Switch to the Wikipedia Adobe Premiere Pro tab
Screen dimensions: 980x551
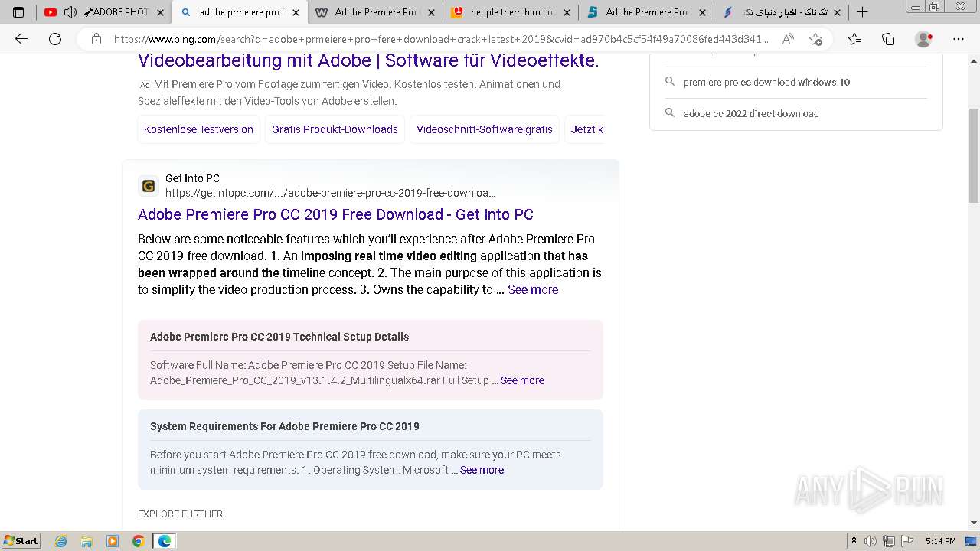375,12
